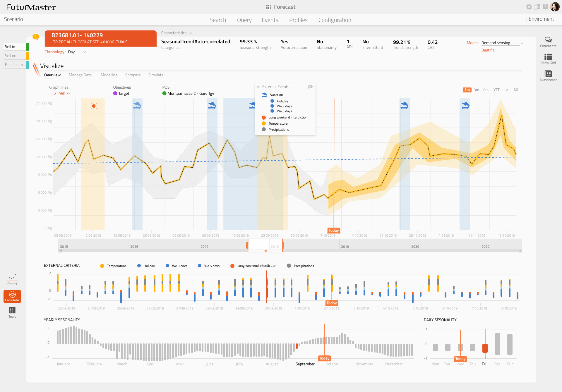Launch the Calculate action

12,296
